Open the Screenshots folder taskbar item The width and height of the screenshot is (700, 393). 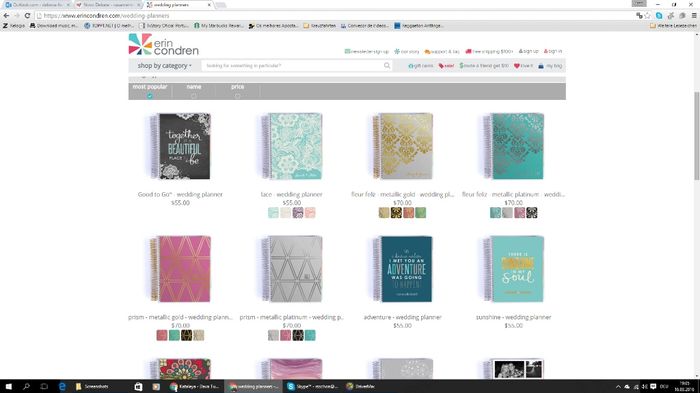pos(92,386)
